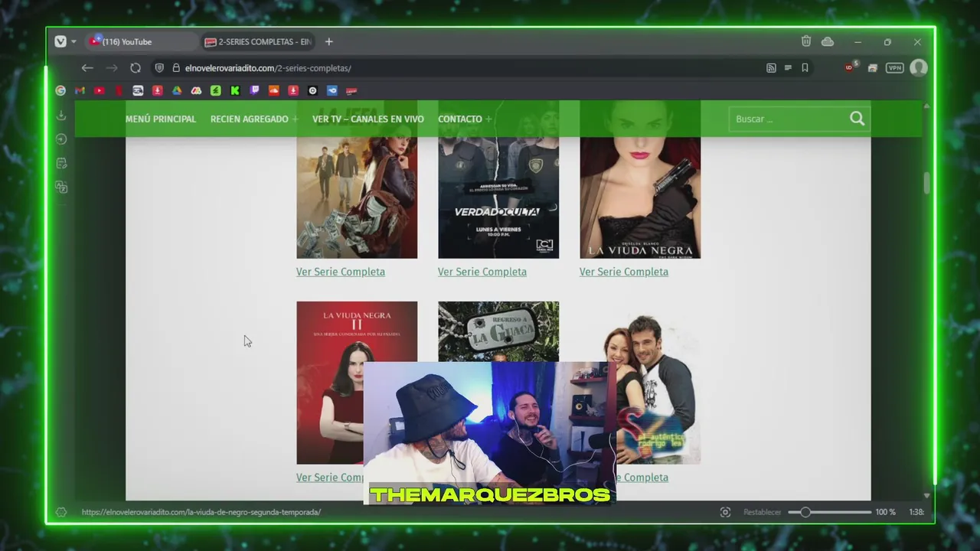Open La Viuda Negra II poster
The height and width of the screenshot is (551, 980).
[x=357, y=383]
